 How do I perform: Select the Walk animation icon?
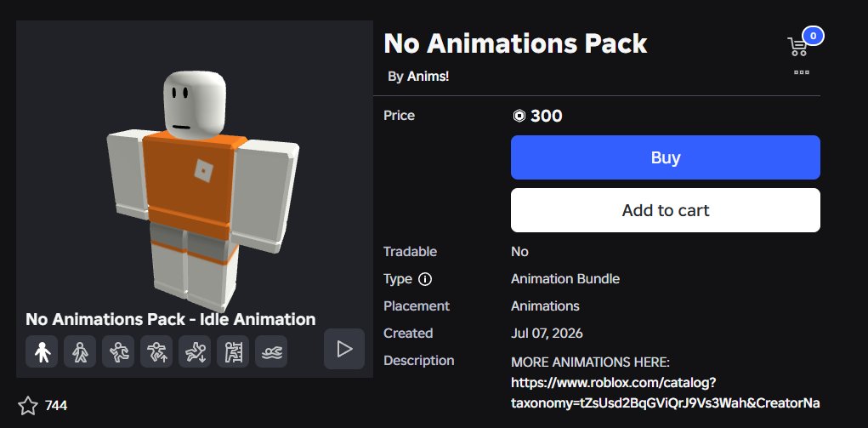click(80, 351)
